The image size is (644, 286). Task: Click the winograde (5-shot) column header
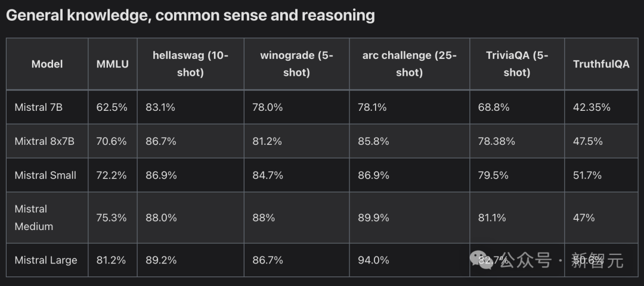[296, 64]
